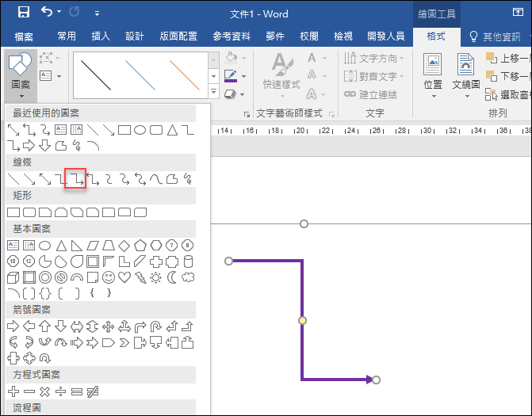
Task: Select the right arrow block shape
Action: (13, 326)
